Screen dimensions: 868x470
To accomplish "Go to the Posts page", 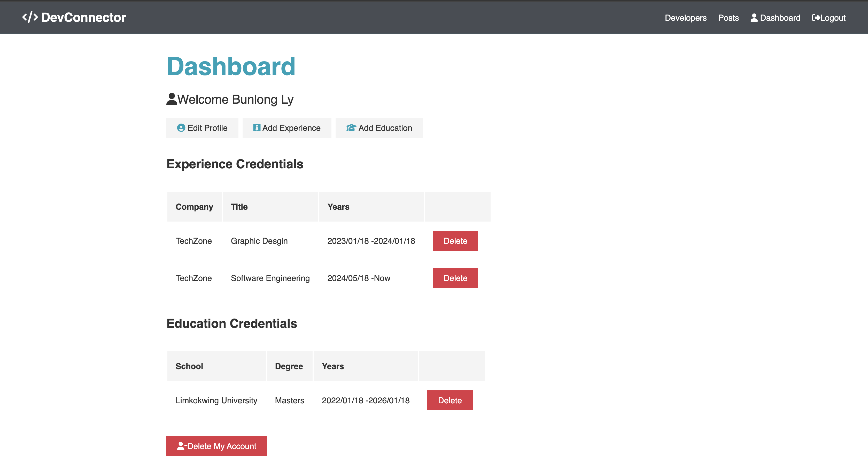I will click(728, 18).
